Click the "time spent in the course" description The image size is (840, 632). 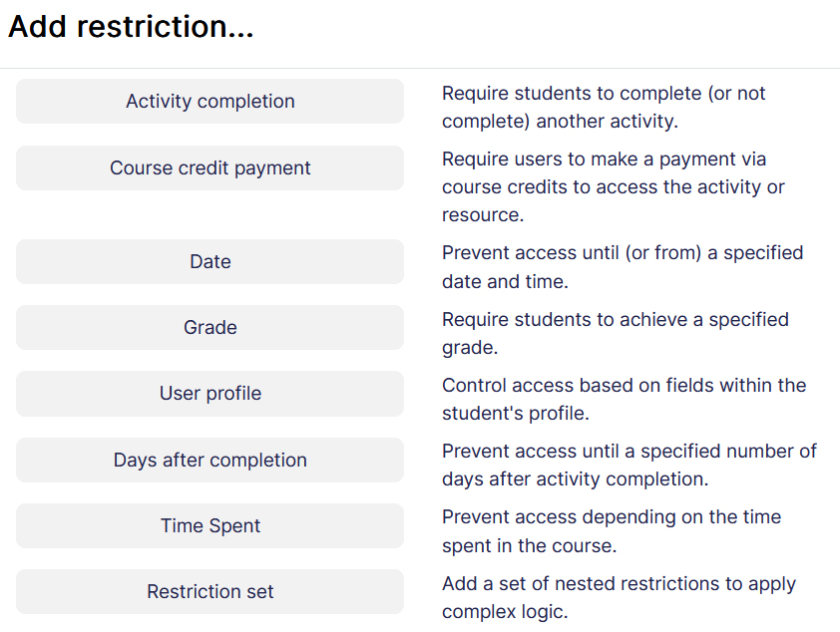tap(611, 531)
